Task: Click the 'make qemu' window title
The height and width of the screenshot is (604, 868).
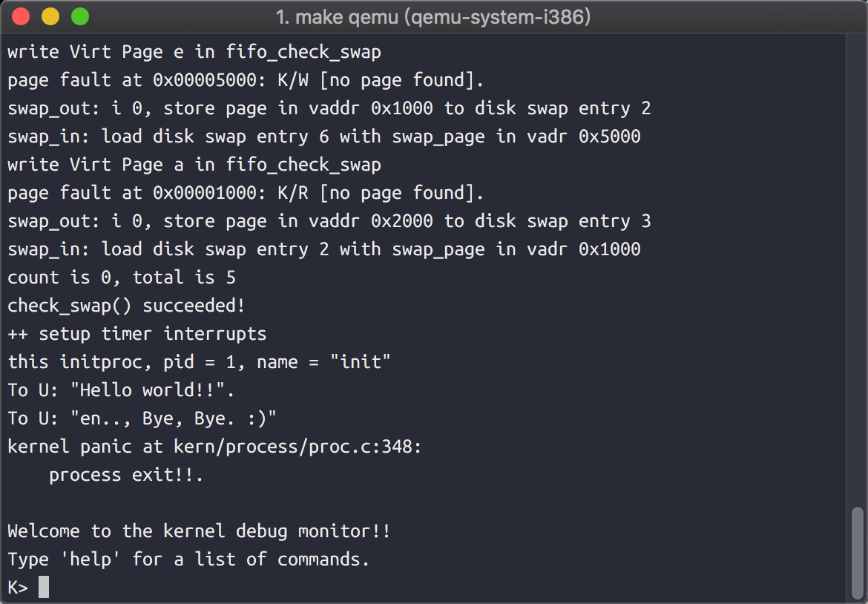Action: pos(433,17)
